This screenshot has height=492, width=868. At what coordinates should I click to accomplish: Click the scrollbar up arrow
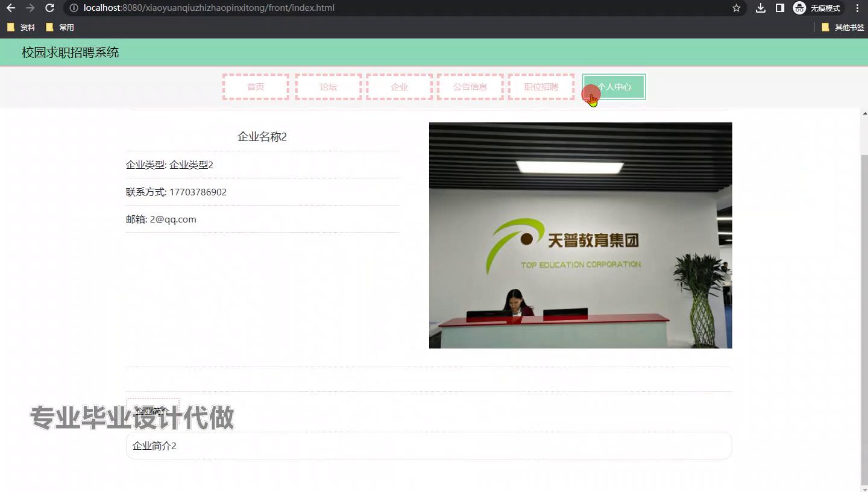tap(864, 113)
